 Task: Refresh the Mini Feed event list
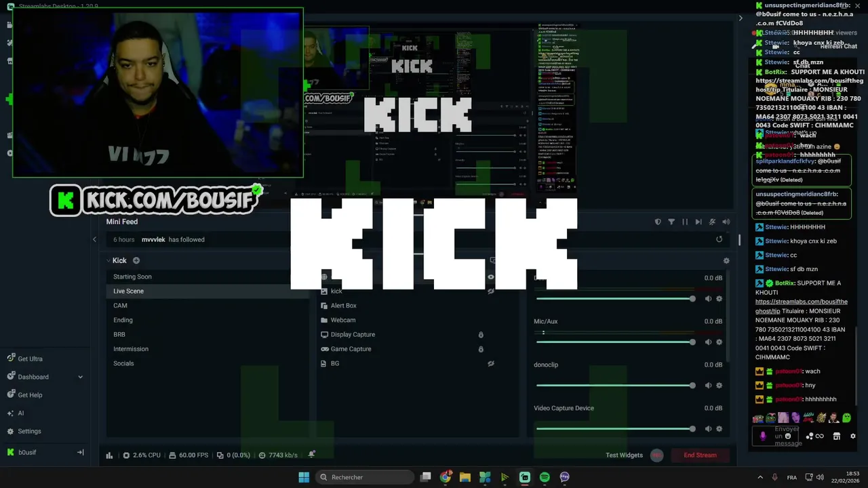pos(719,239)
